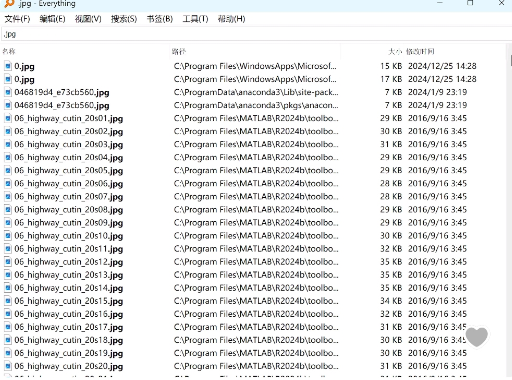This screenshot has height=380, width=512.
Task: Click icon beside 06_highway_cutin_20s10.jpg
Action: coord(8,235)
